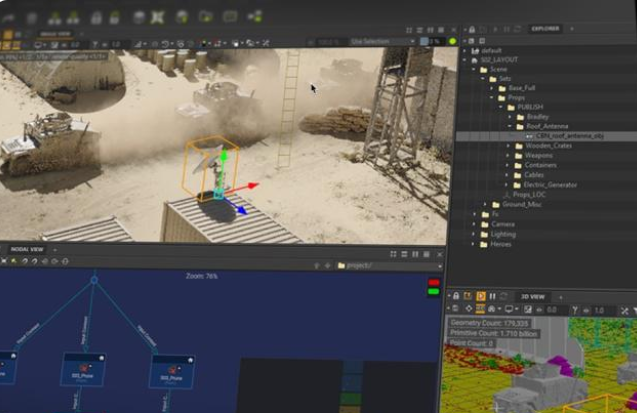The image size is (637, 413).
Task: Click the X-shaped green icon in top shelf
Action: [157, 17]
